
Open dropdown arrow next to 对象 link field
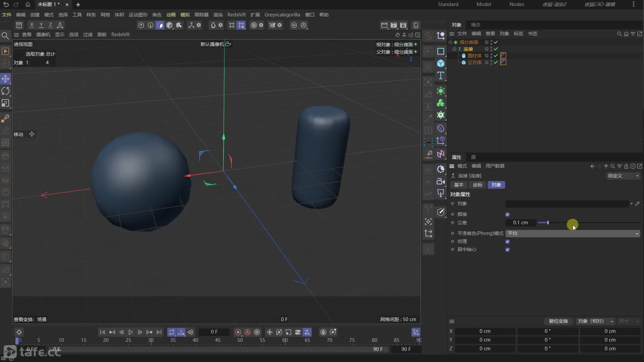632,204
